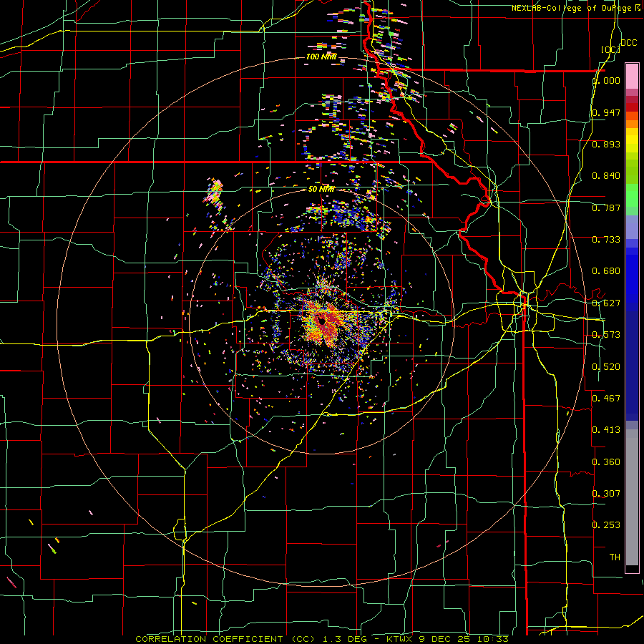Screen dimensions: 644x644
Task: Click the KTWX station identifier in the caption
Action: (x=399, y=639)
